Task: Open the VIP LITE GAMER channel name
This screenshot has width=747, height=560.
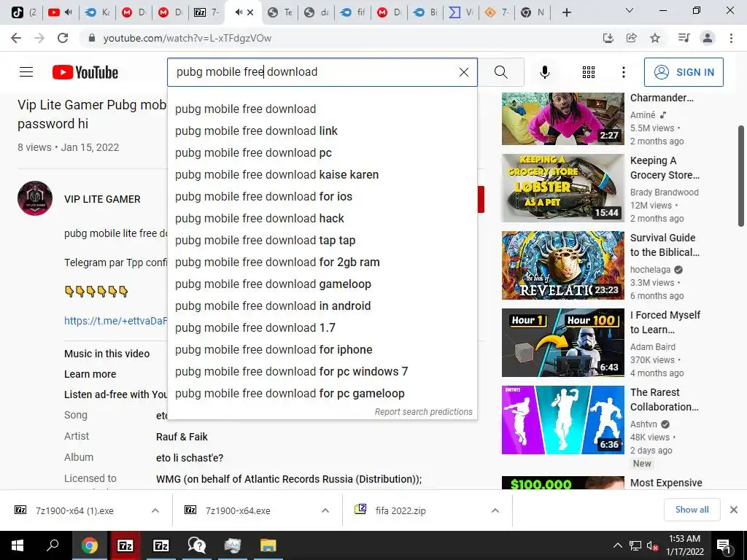Action: pos(102,199)
